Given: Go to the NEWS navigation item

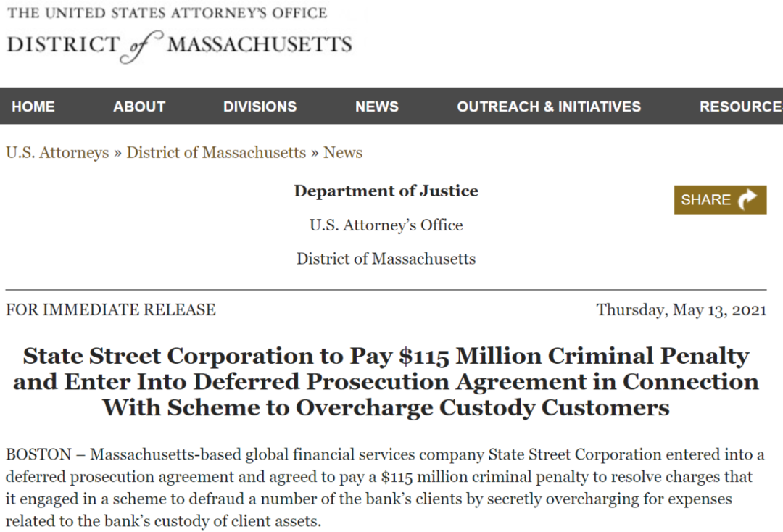Looking at the screenshot, I should tap(377, 107).
